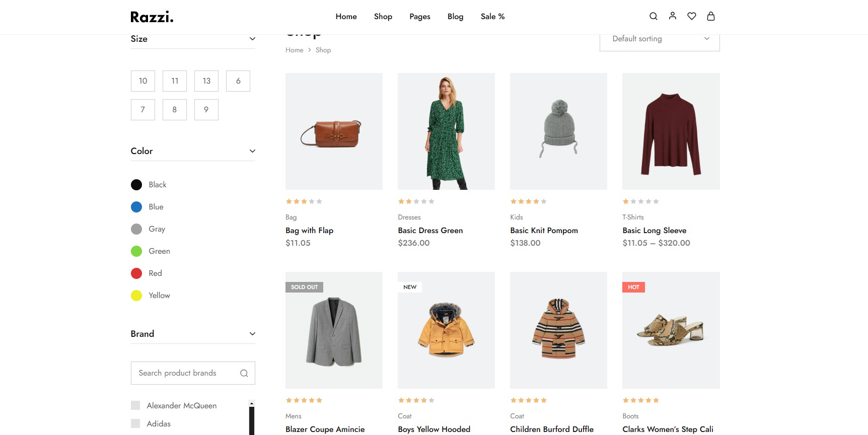868x435 pixels.
Task: Click the SOLD OUT badge on blazer
Action: coord(304,287)
